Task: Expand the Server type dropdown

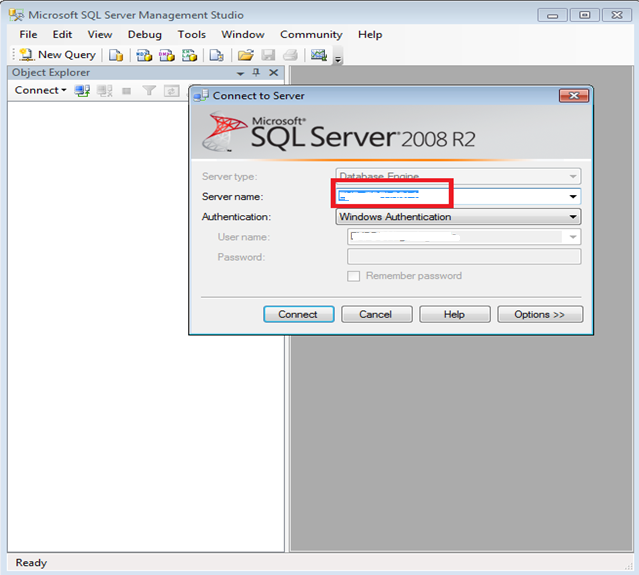Action: click(x=573, y=176)
